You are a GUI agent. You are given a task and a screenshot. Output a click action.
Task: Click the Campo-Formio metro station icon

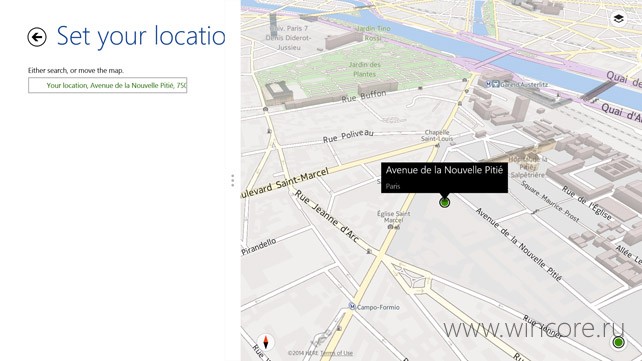(x=352, y=306)
